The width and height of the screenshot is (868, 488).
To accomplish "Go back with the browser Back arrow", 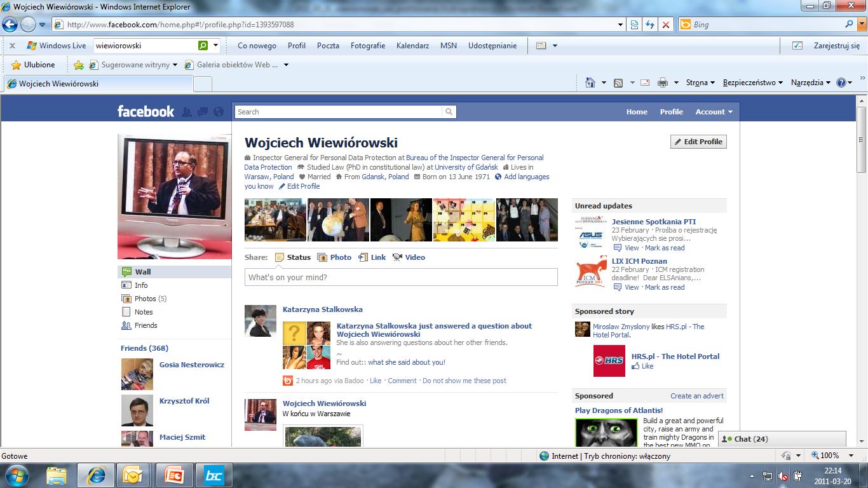I will click(x=10, y=25).
